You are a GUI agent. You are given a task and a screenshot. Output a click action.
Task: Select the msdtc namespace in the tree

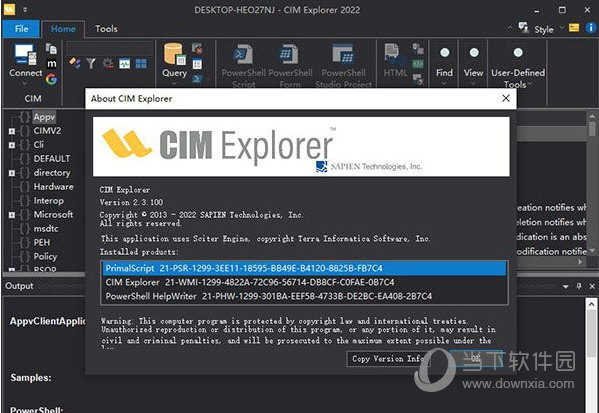46,228
